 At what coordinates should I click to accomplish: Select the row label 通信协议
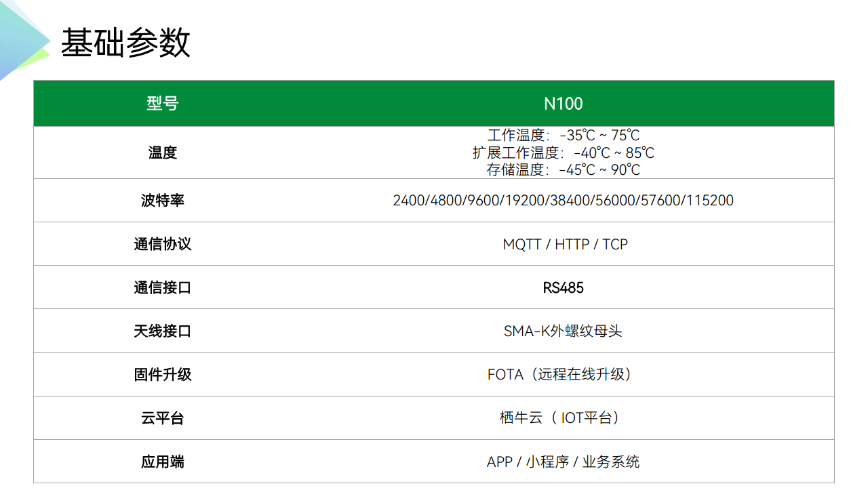coord(163,244)
